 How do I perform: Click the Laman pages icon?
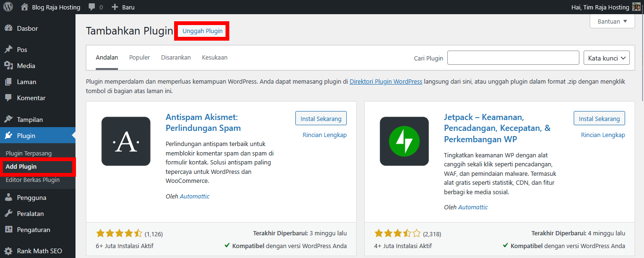tap(8, 82)
